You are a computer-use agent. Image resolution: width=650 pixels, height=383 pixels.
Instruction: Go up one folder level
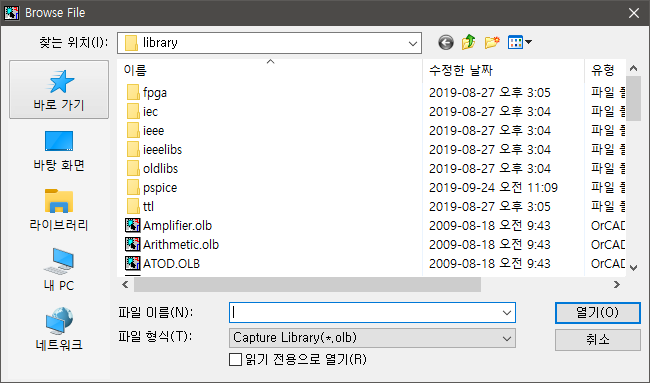pos(469,42)
